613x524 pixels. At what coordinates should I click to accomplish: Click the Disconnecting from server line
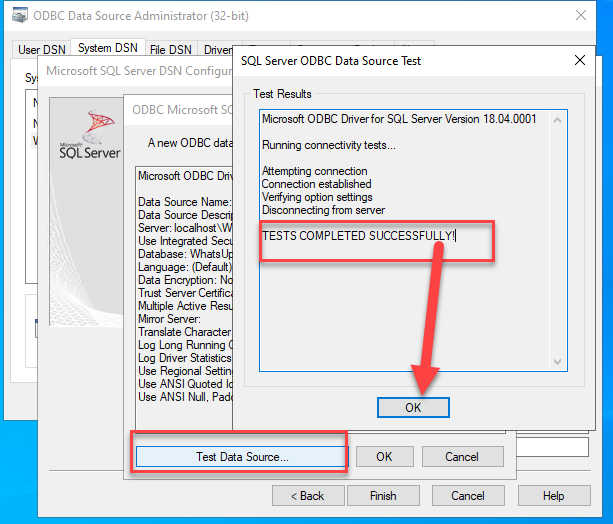point(323,210)
